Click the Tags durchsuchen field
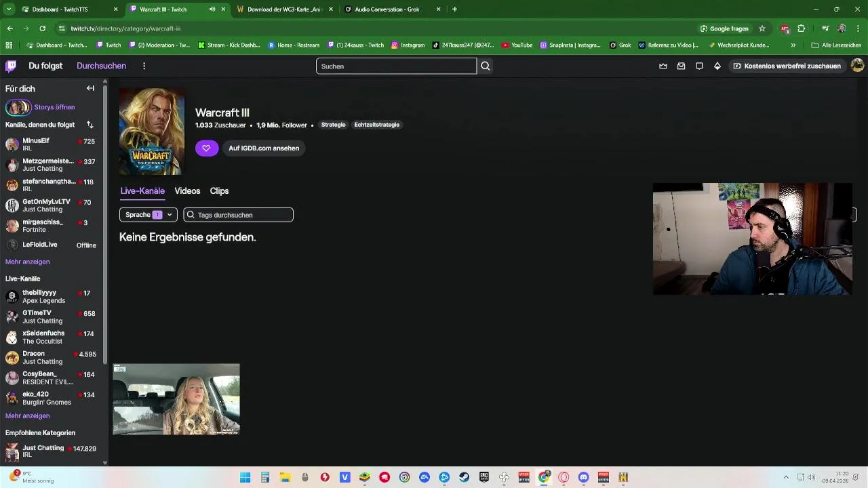 238,215
